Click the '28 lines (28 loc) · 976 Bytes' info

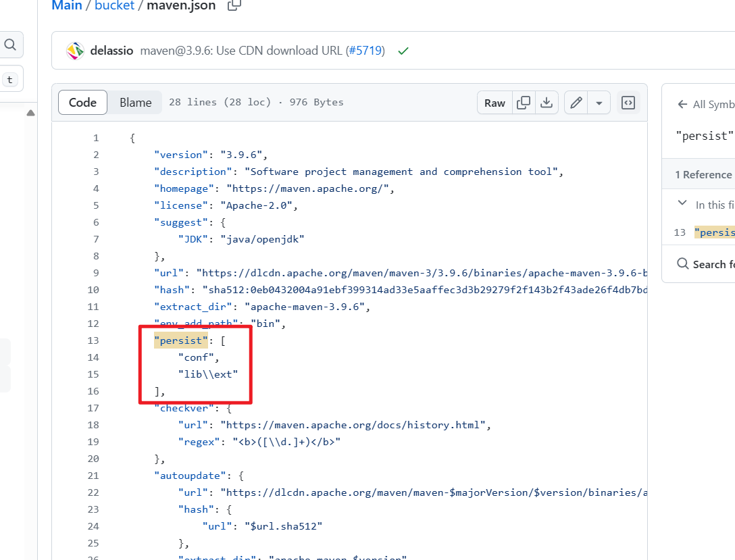coord(256,102)
